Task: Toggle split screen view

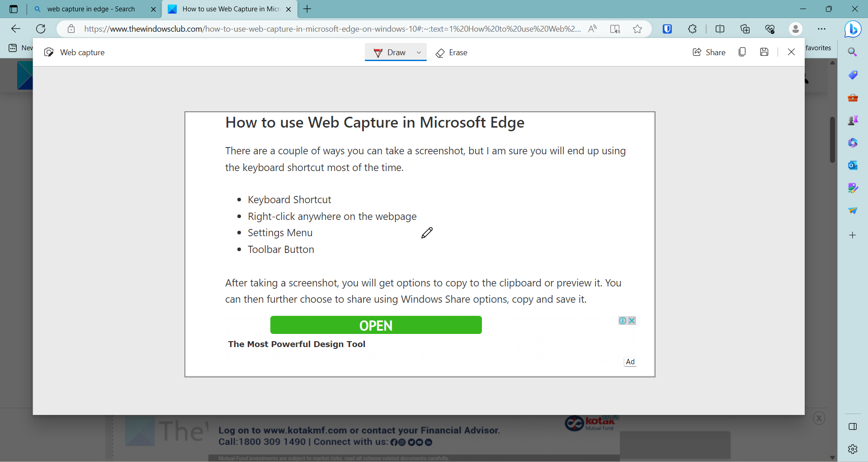Action: coord(720,29)
